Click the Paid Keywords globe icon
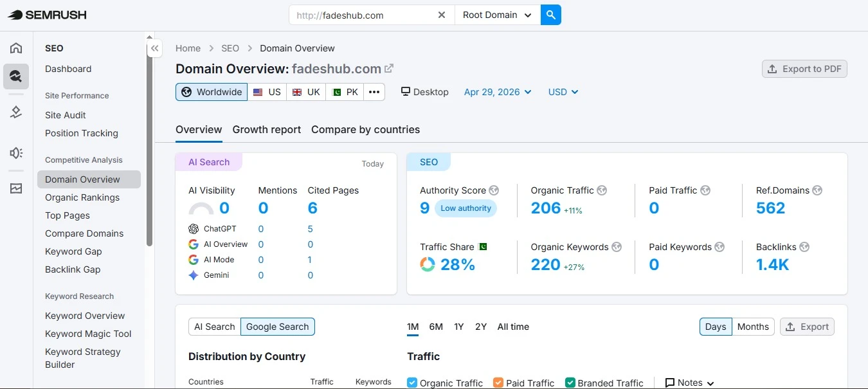The image size is (868, 389). pyautogui.click(x=719, y=247)
